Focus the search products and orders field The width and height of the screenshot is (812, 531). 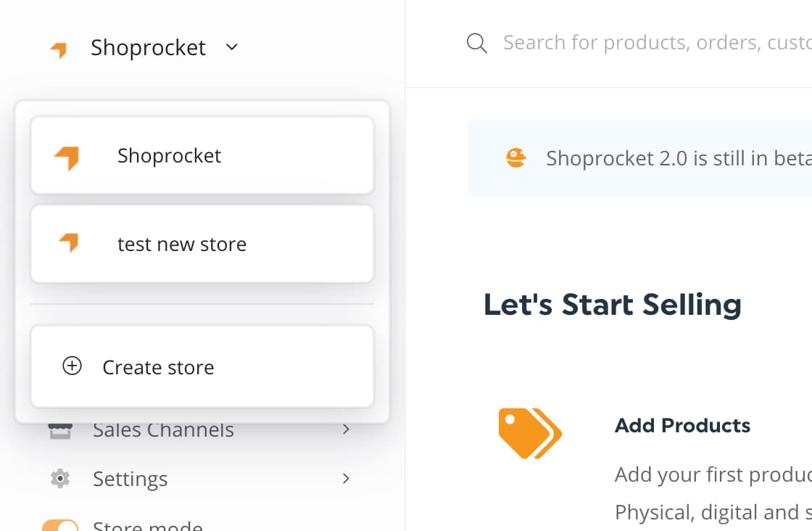pos(652,43)
